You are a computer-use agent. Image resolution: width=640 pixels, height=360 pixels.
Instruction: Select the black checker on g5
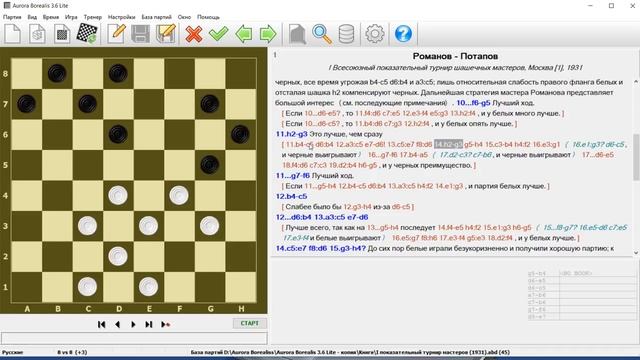click(x=209, y=164)
